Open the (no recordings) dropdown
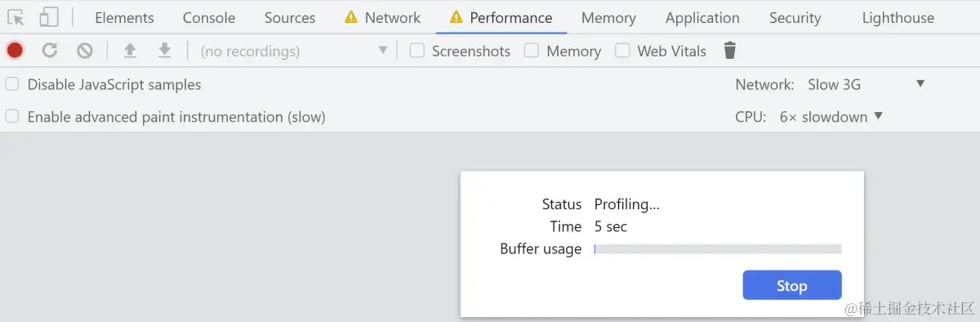This screenshot has height=322, width=980. tap(293, 51)
